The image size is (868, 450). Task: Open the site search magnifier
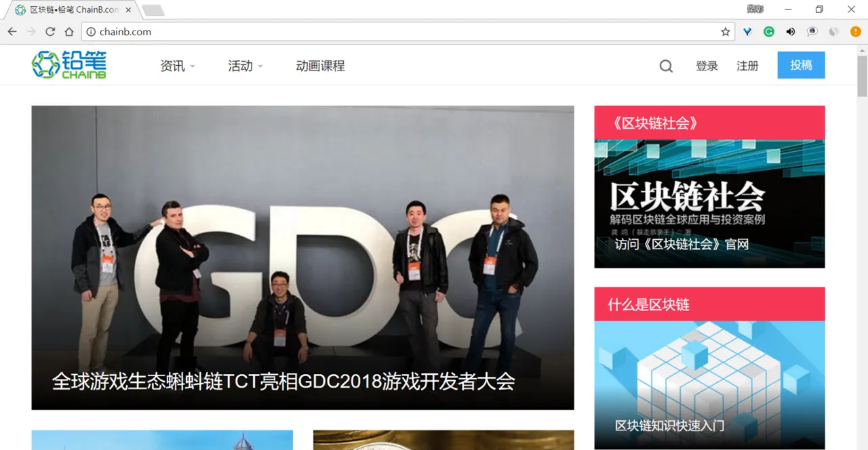pyautogui.click(x=666, y=66)
